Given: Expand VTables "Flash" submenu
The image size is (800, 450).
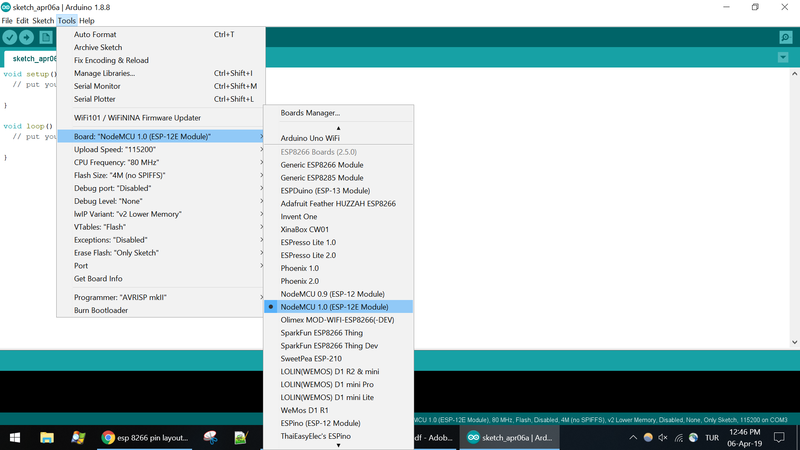Looking at the screenshot, I should [x=161, y=227].
